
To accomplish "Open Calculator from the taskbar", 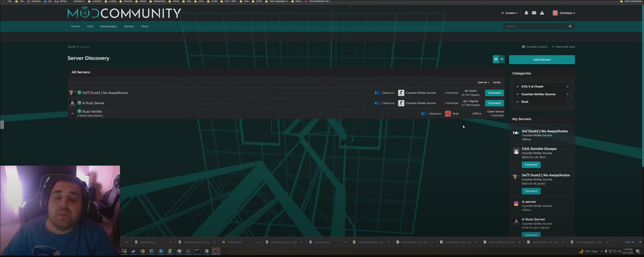I will (x=170, y=251).
